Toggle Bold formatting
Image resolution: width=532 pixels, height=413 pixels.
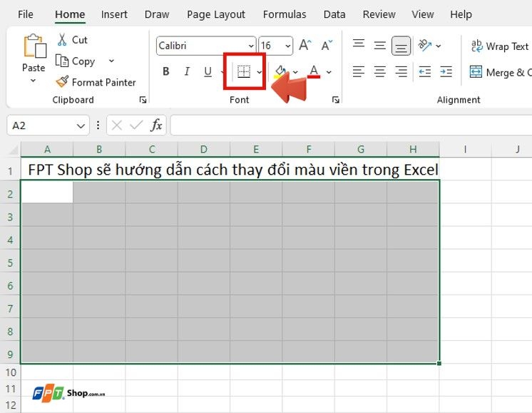coord(166,71)
